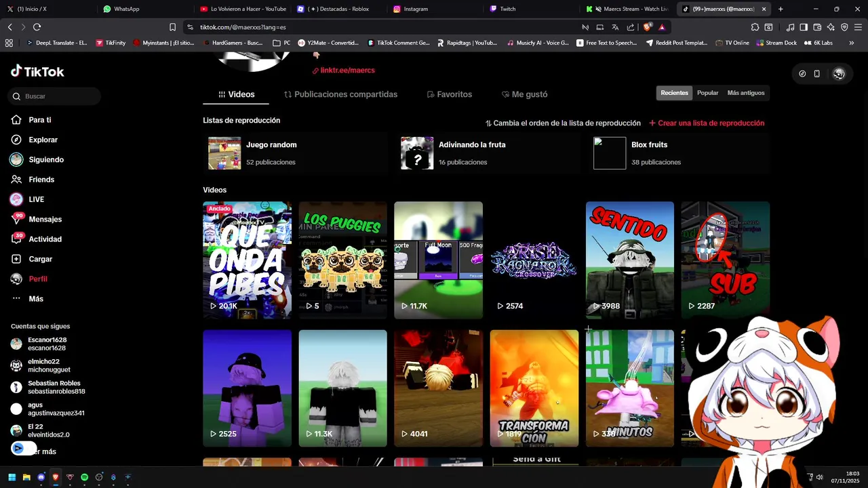Select the Me gustó tab
The width and height of the screenshot is (868, 488).
pos(524,94)
